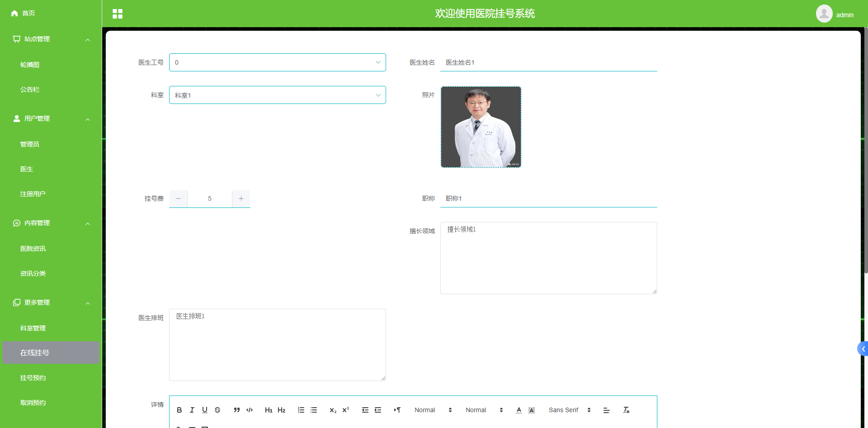Apply italic formatting
The height and width of the screenshot is (428, 868).
[192, 410]
